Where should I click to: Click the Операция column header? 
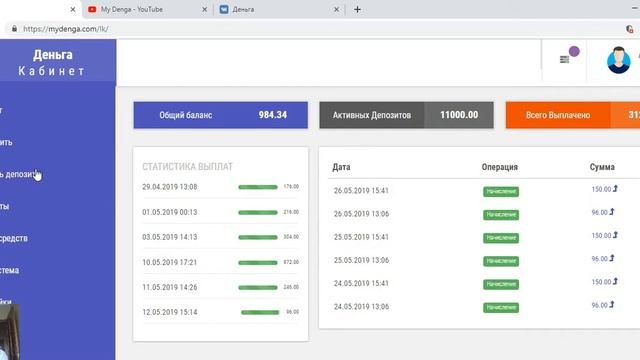pyautogui.click(x=500, y=167)
